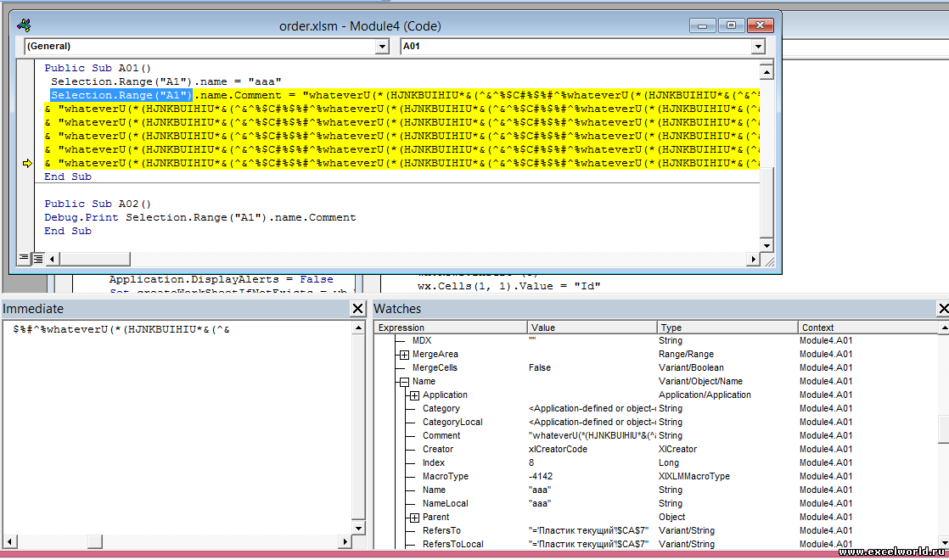This screenshot has height=560, width=949.
Task: Click code window horizontal scroll left arrow
Action: 52,259
